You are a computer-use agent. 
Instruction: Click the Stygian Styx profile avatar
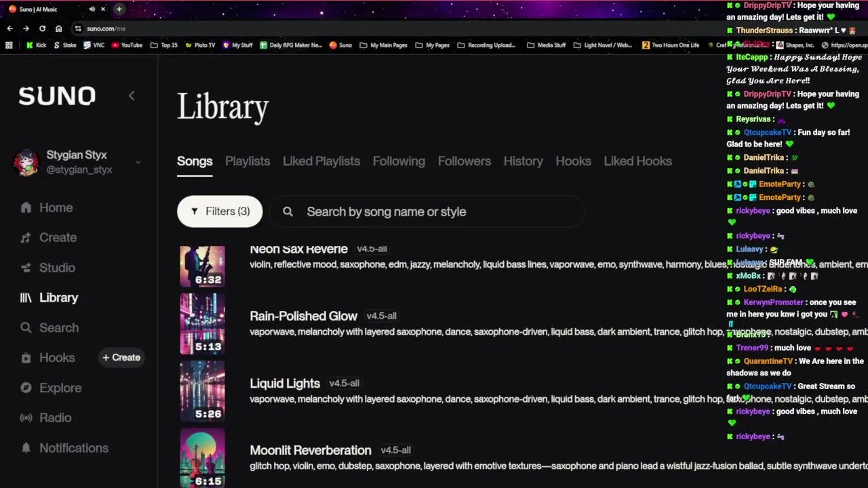point(26,163)
